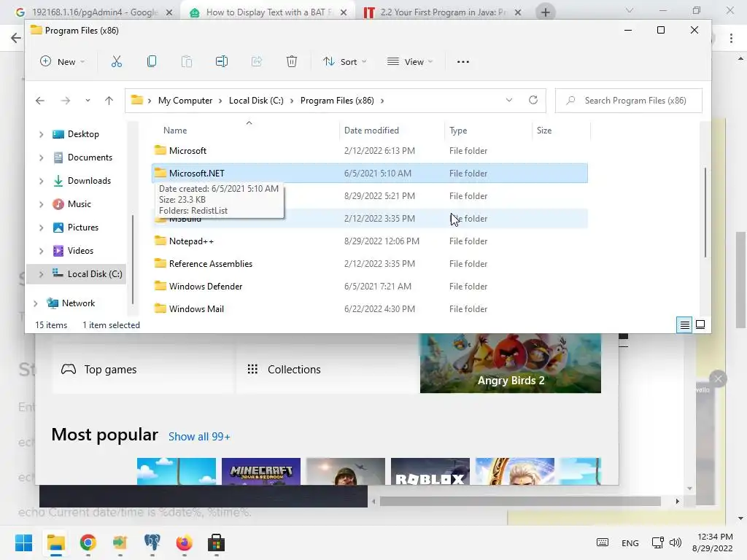The width and height of the screenshot is (747, 560).
Task: Open Chrome three-dot menu
Action: coord(731,38)
